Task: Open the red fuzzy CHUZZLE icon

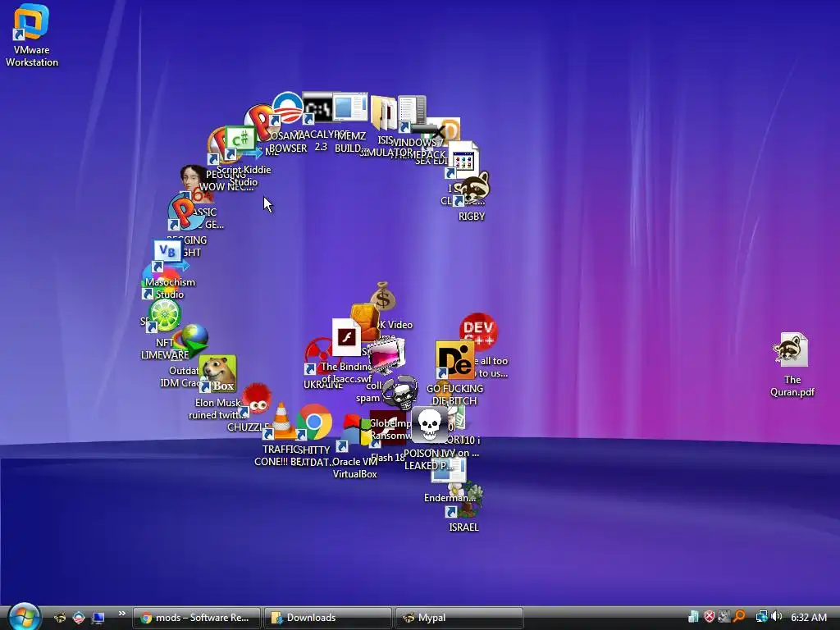Action: point(257,399)
